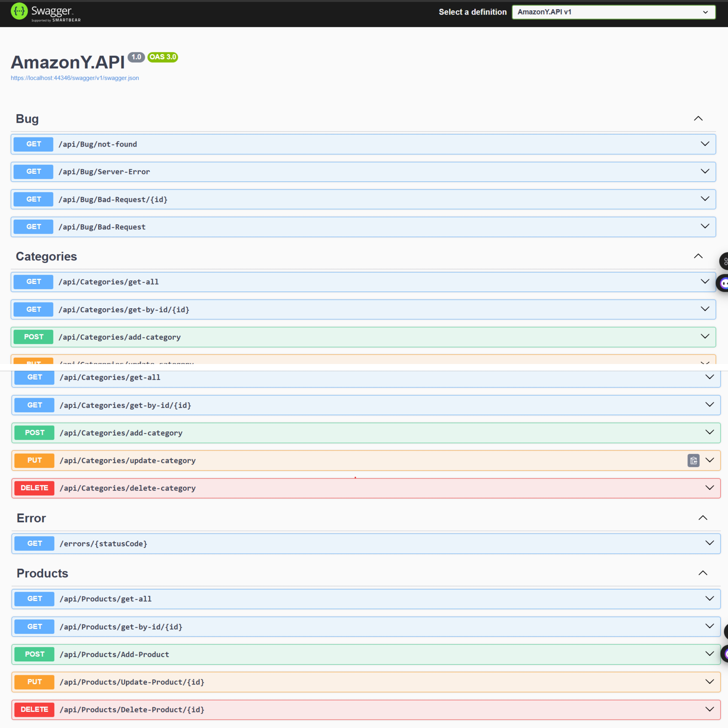Screen dimensions: 728x728
Task: Expand the Add-Product row chevron
Action: [710, 654]
